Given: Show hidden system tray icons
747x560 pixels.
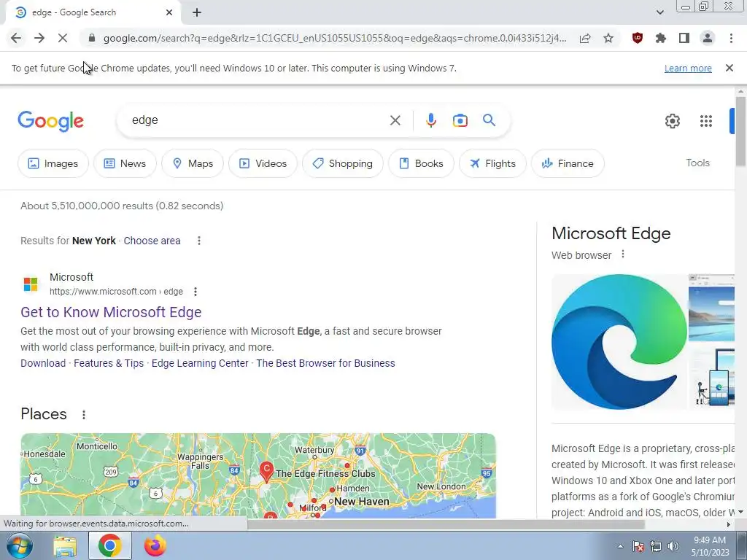Looking at the screenshot, I should click(x=620, y=546).
